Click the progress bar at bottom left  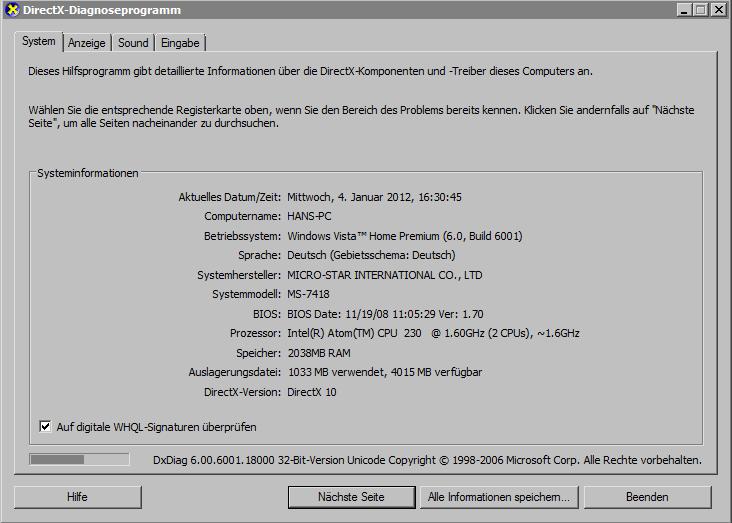[79, 459]
